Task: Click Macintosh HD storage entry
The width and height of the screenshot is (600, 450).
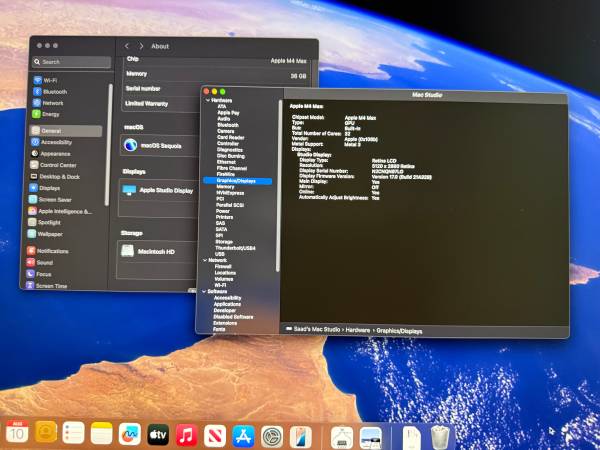Action: click(x=157, y=252)
